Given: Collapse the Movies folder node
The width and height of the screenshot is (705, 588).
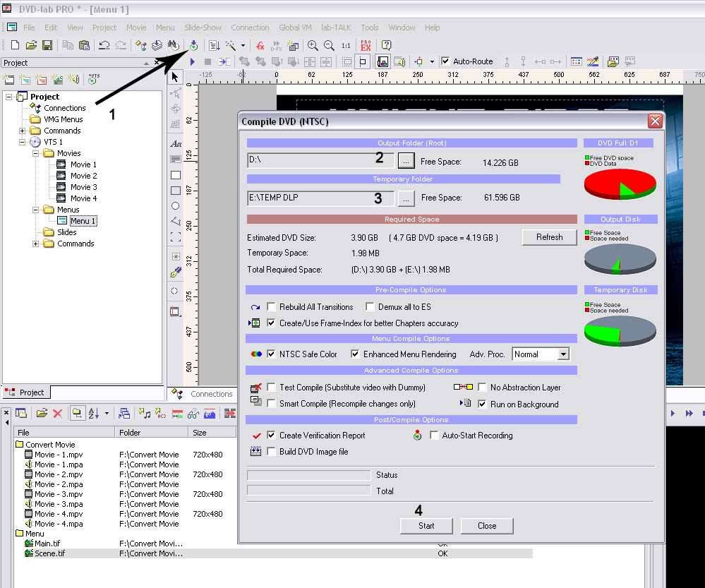Looking at the screenshot, I should (35, 153).
